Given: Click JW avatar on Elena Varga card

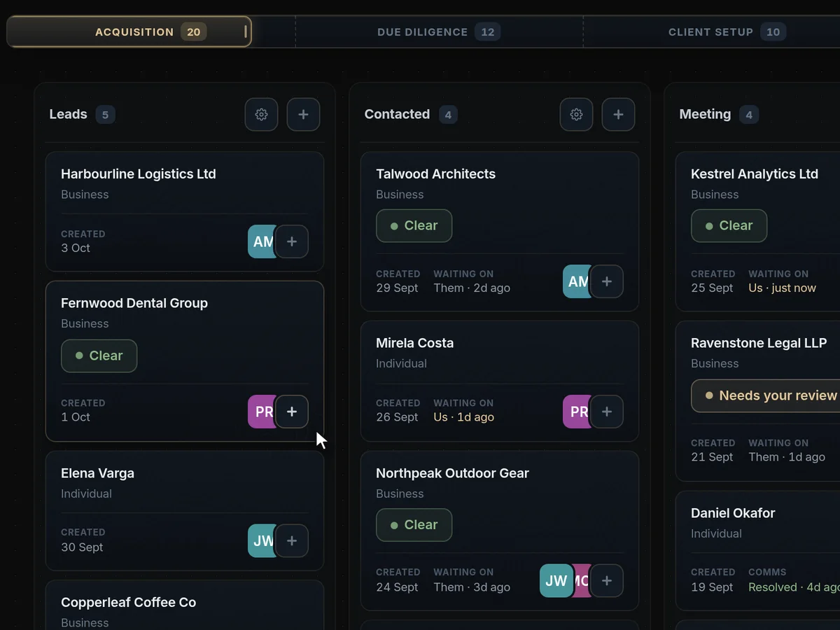Looking at the screenshot, I should (261, 540).
